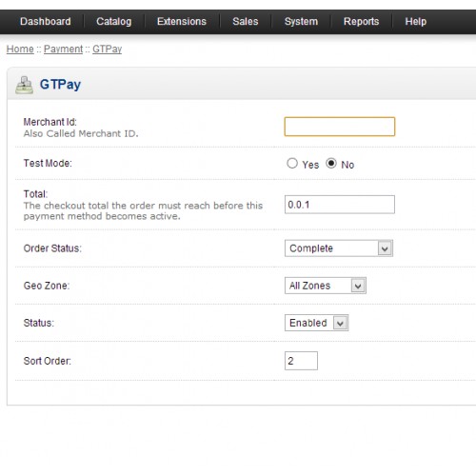
Task: Open the Reports menu
Action: (x=361, y=22)
